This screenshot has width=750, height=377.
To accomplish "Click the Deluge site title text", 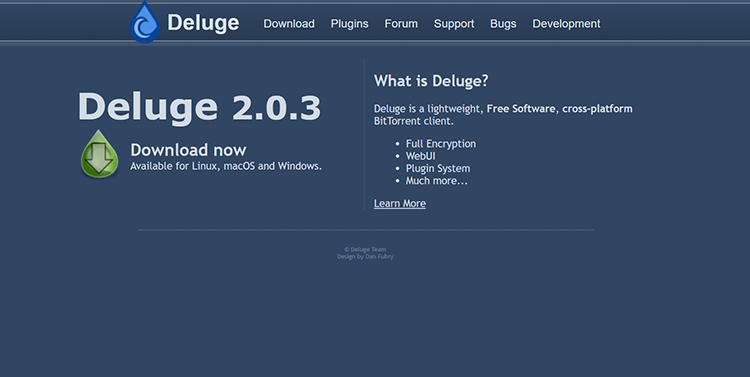I will click(x=203, y=23).
